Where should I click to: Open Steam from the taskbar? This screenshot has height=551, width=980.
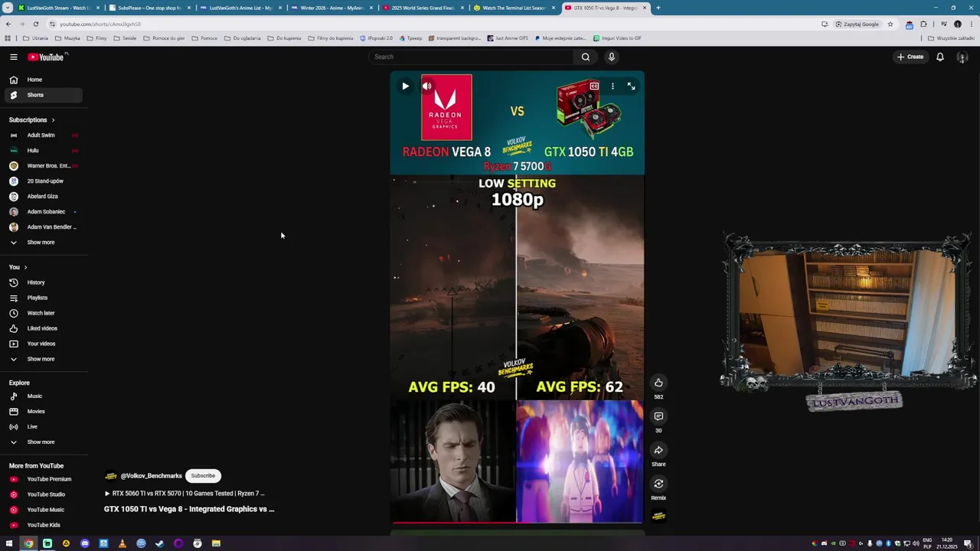click(x=159, y=543)
